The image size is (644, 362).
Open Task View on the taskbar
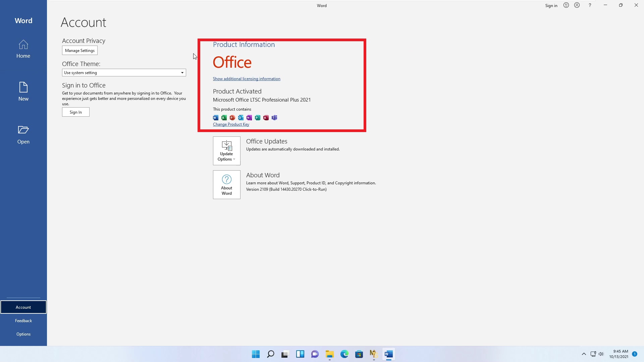pos(285,354)
